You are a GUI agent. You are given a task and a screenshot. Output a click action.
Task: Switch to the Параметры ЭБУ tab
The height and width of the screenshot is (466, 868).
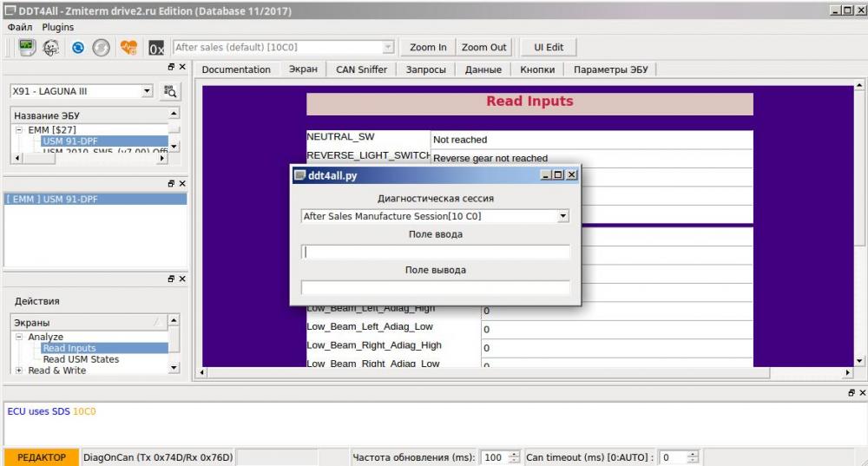610,69
